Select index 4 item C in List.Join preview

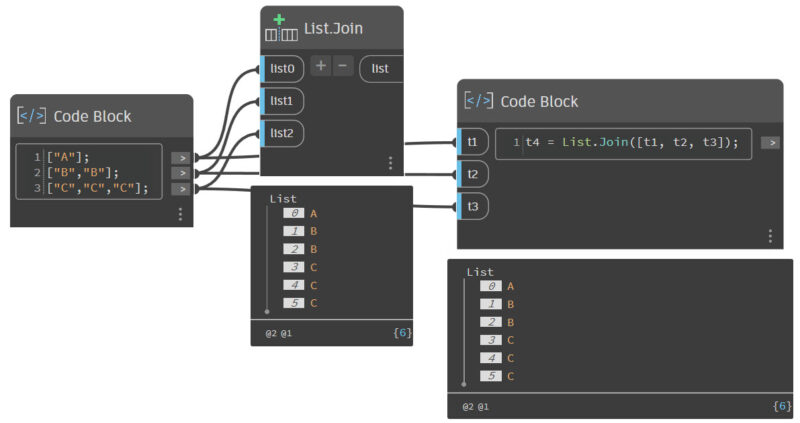coord(301,285)
